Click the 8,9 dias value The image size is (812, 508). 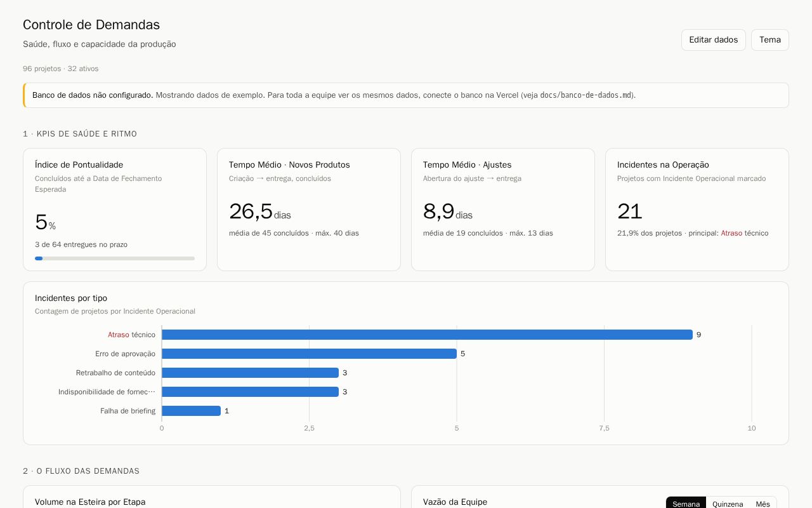point(448,211)
